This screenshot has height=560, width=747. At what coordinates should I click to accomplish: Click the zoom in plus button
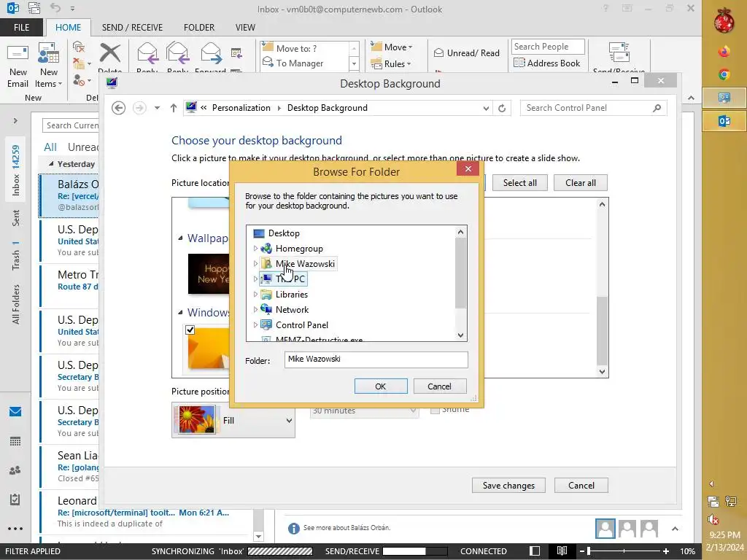click(665, 551)
